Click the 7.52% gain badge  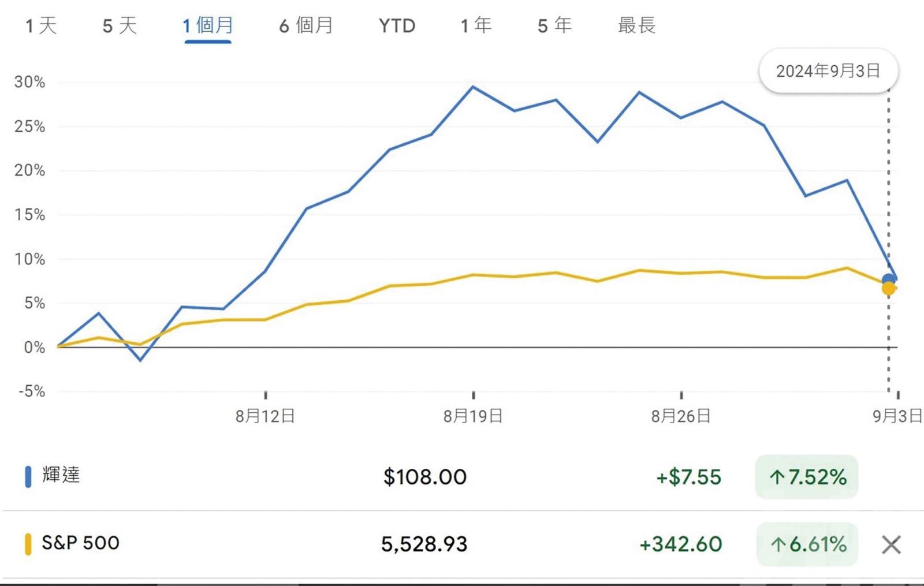pos(807,477)
